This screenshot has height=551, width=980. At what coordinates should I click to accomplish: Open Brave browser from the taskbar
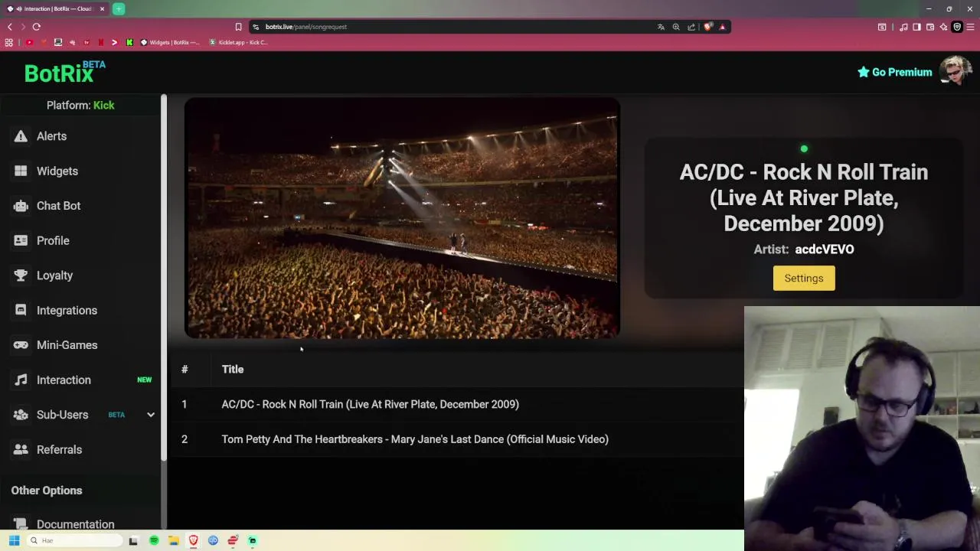[193, 540]
